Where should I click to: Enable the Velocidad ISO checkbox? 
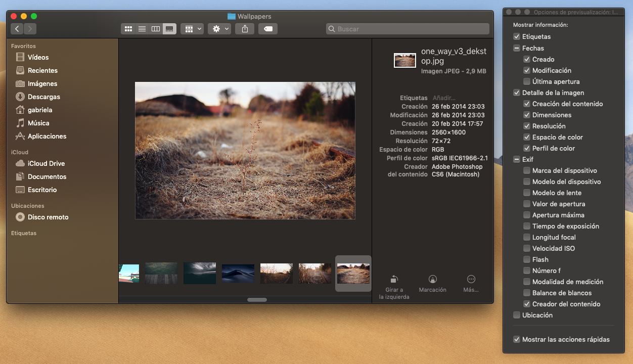pos(527,248)
